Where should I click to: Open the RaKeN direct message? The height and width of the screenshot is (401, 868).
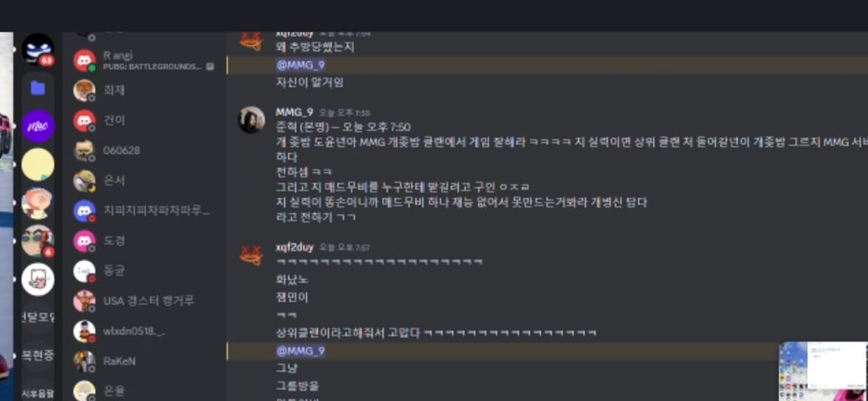145,361
